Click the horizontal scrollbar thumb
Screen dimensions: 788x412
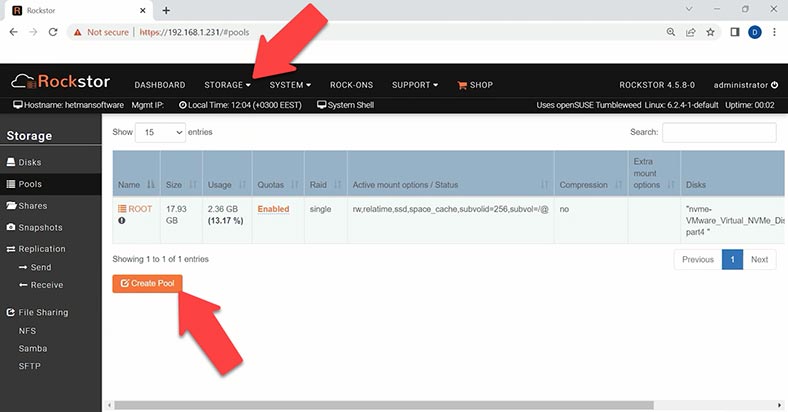coord(384,405)
